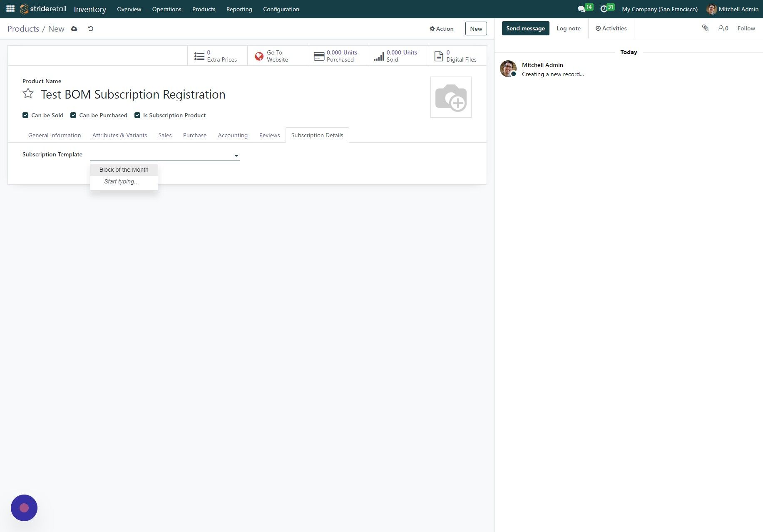
Task: Open Digital Files stat button
Action: [x=457, y=56]
